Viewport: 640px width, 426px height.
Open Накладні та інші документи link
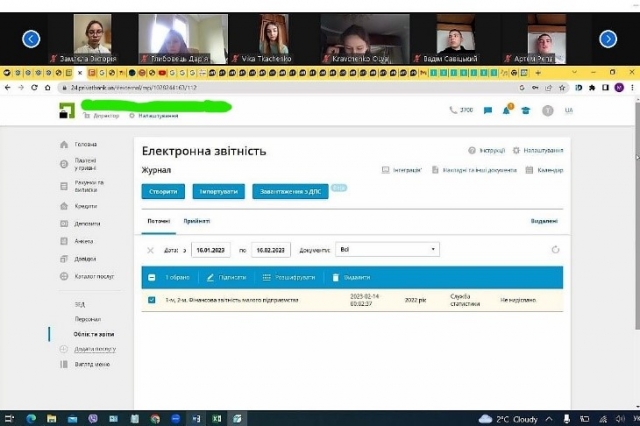pos(474,170)
